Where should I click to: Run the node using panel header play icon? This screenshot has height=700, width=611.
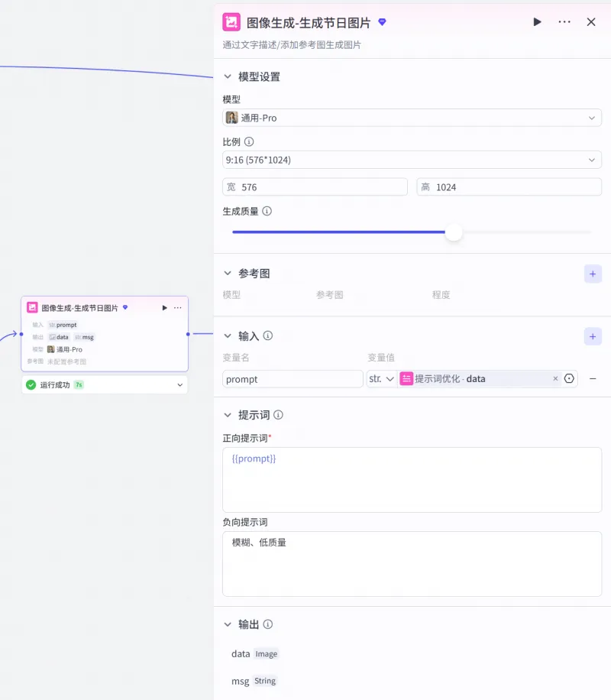coord(537,22)
